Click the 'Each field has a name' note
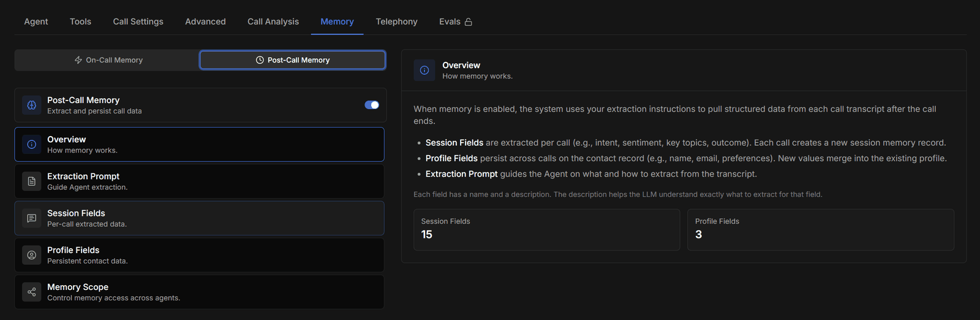980x320 pixels. (x=618, y=194)
